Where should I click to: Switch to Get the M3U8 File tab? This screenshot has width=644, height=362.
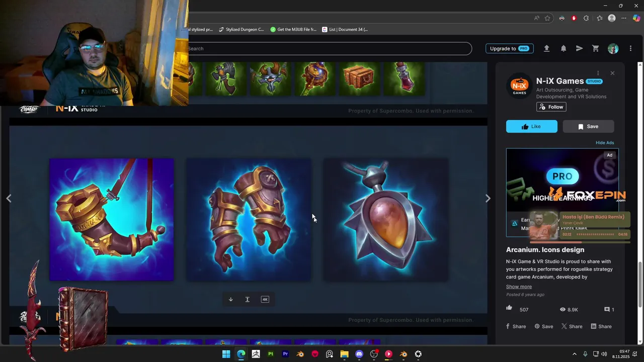coord(293,29)
